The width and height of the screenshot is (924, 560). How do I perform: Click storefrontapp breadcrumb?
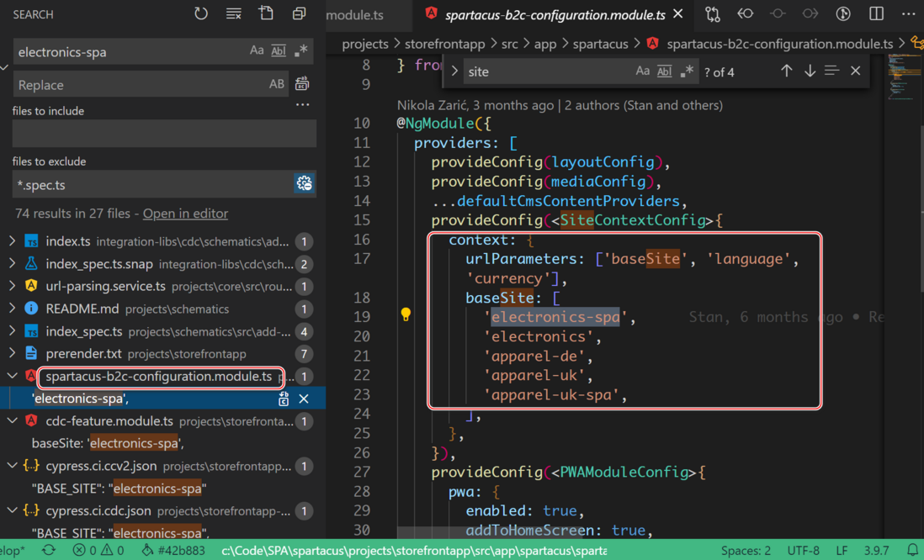coord(445,45)
